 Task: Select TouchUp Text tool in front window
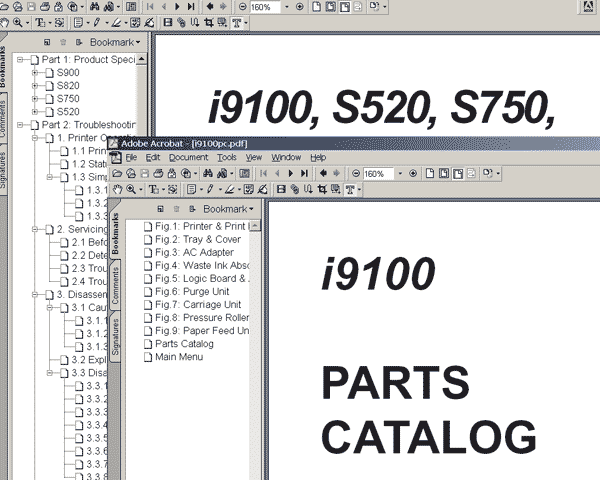pos(350,189)
